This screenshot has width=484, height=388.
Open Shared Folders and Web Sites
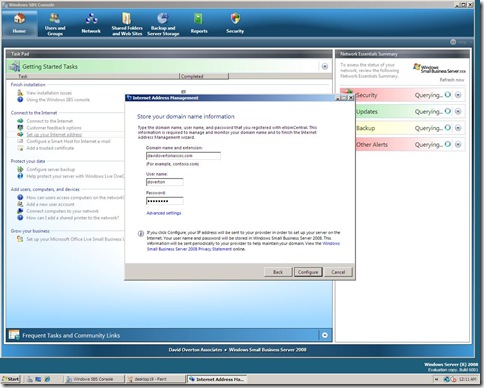[x=127, y=24]
